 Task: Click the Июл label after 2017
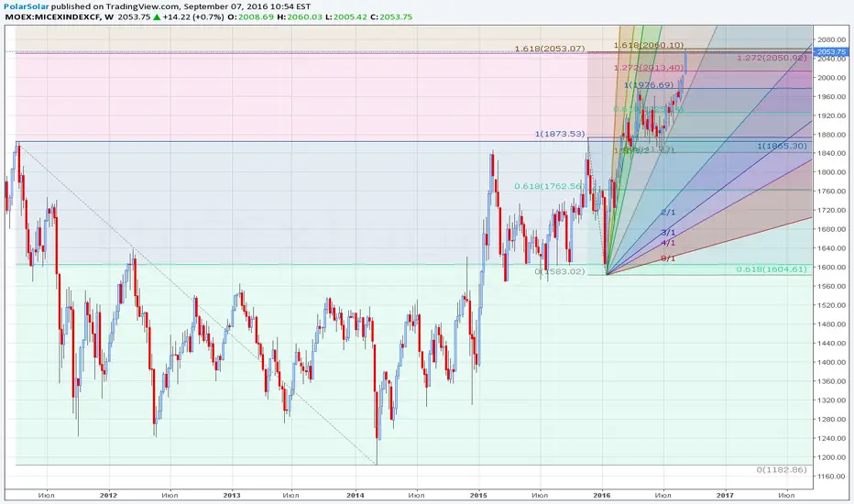[x=786, y=495]
